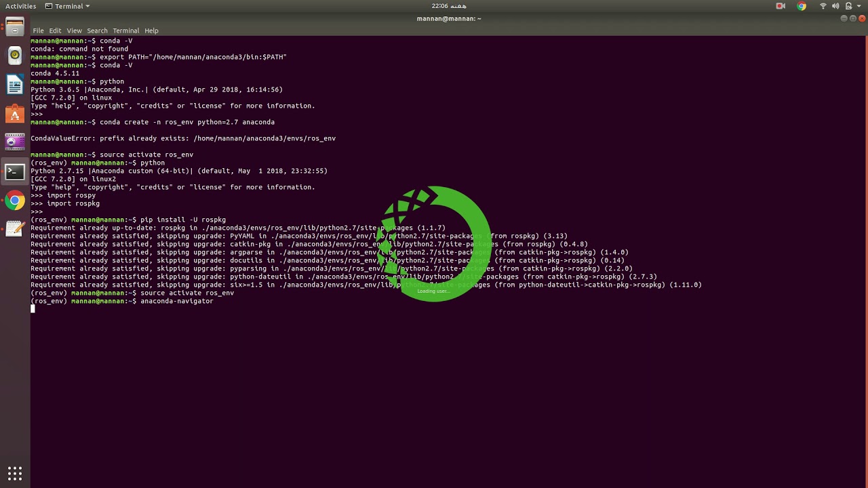The width and height of the screenshot is (868, 488).
Task: Open Ubuntu Software orange bag icon
Action: click(15, 114)
